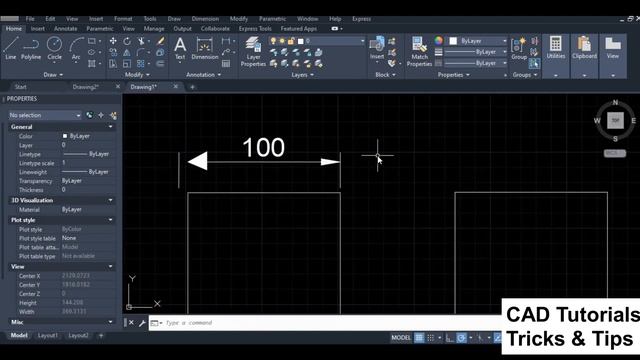Select the Scale tool
The width and height of the screenshot is (640, 360).
pyautogui.click(x=127, y=64)
